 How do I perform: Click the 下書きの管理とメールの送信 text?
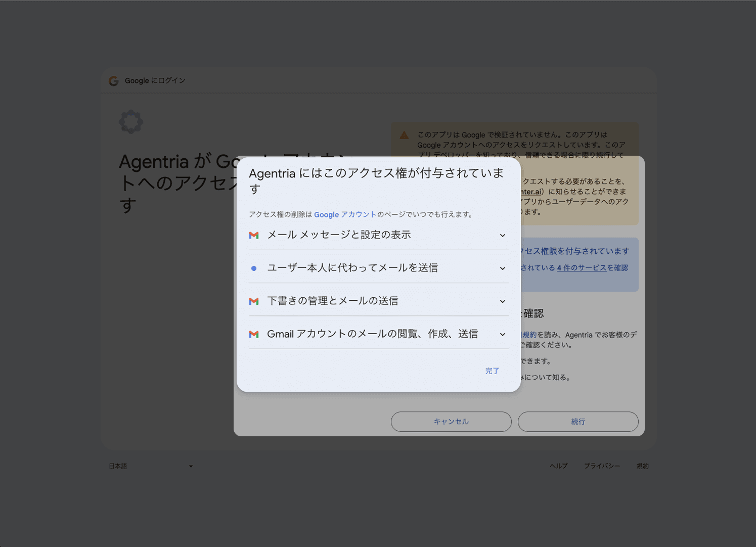(x=333, y=301)
